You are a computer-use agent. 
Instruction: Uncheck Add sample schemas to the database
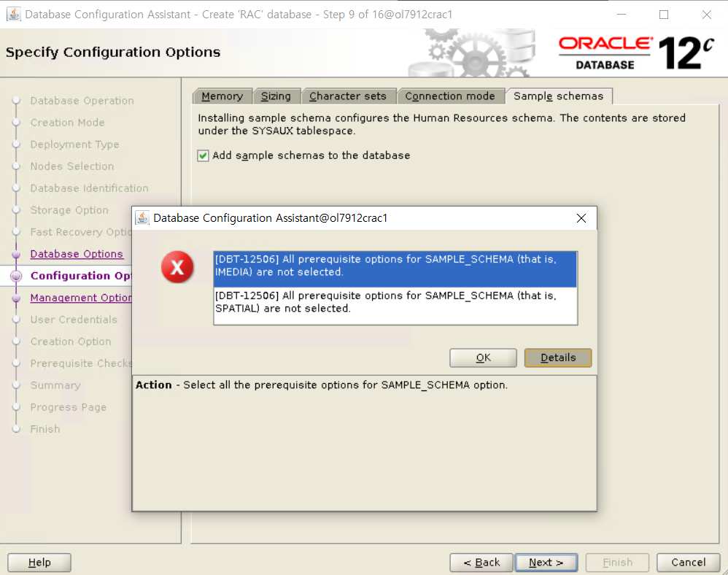(x=203, y=155)
